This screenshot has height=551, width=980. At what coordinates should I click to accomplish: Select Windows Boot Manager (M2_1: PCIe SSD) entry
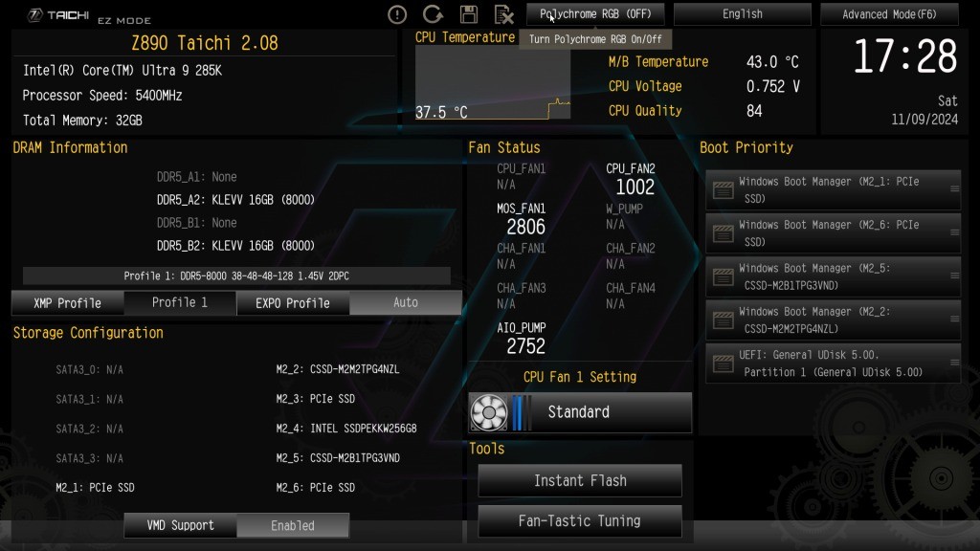pyautogui.click(x=834, y=190)
